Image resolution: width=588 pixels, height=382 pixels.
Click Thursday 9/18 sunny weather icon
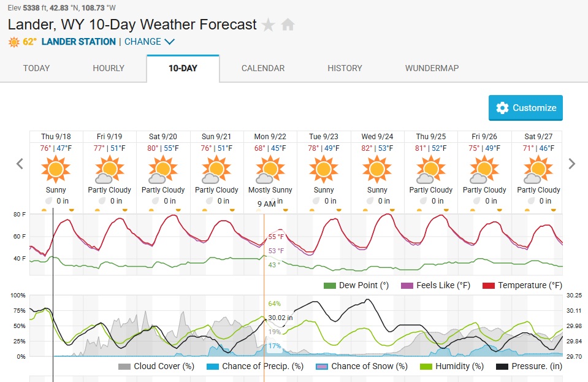click(56, 169)
